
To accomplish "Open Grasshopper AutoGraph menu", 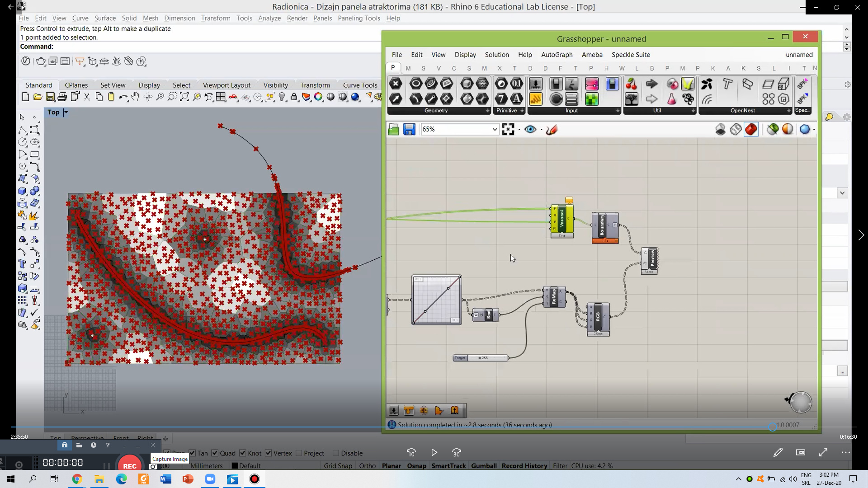I will point(557,55).
